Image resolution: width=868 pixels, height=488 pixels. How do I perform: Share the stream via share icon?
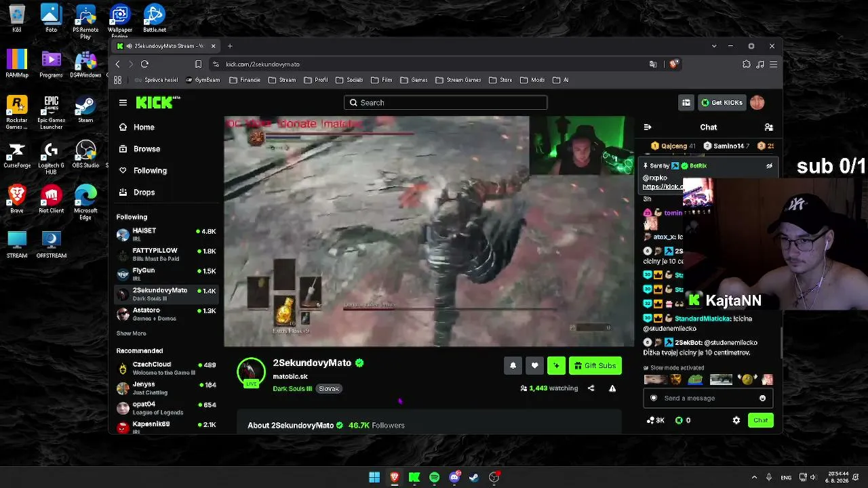coord(591,388)
